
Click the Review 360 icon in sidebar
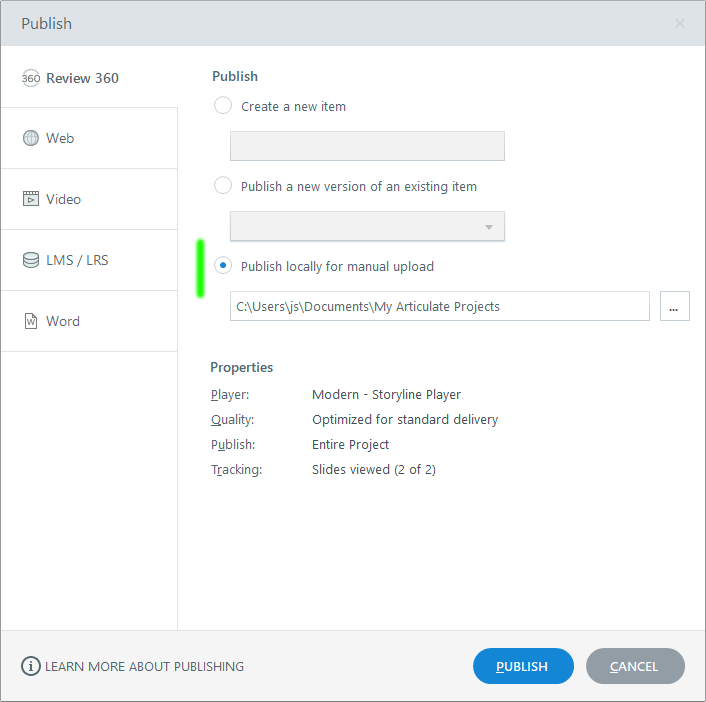[x=31, y=78]
